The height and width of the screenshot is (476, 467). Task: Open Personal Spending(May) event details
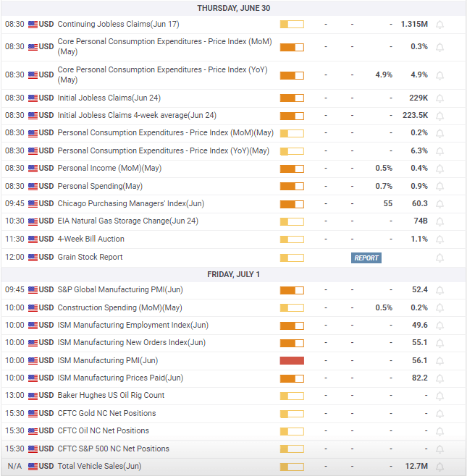point(100,186)
